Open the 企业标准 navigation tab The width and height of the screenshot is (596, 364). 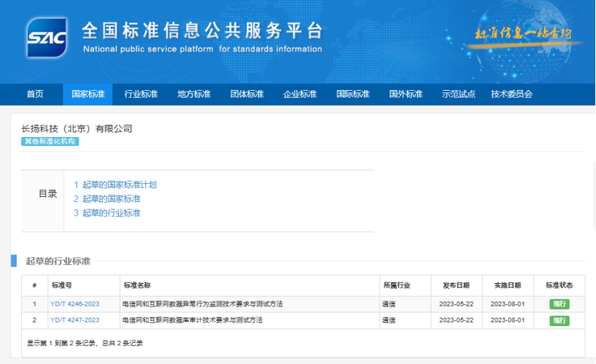(x=300, y=95)
